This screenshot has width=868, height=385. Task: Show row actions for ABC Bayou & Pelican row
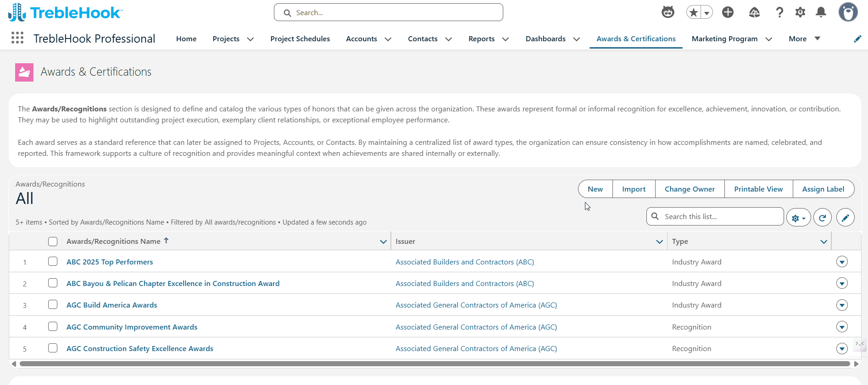pyautogui.click(x=842, y=283)
